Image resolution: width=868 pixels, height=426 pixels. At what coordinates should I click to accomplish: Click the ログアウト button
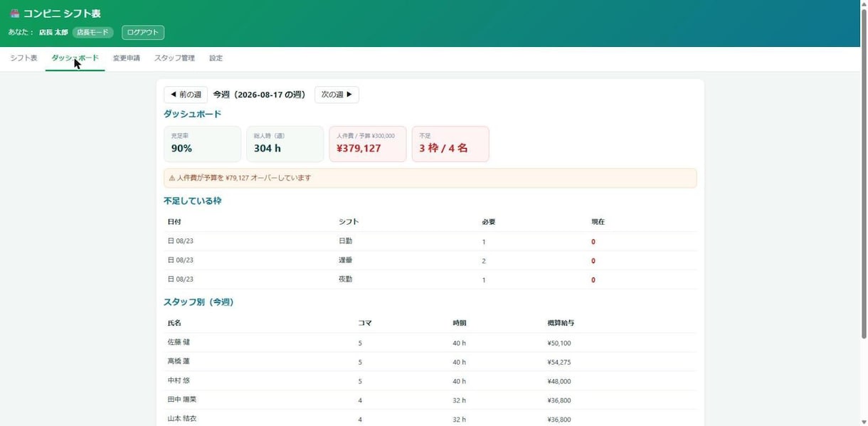click(x=143, y=33)
